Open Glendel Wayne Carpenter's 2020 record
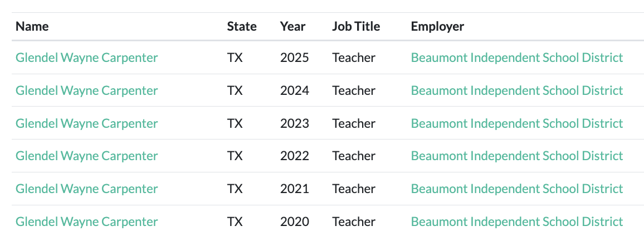The height and width of the screenshot is (250, 644). click(x=87, y=222)
